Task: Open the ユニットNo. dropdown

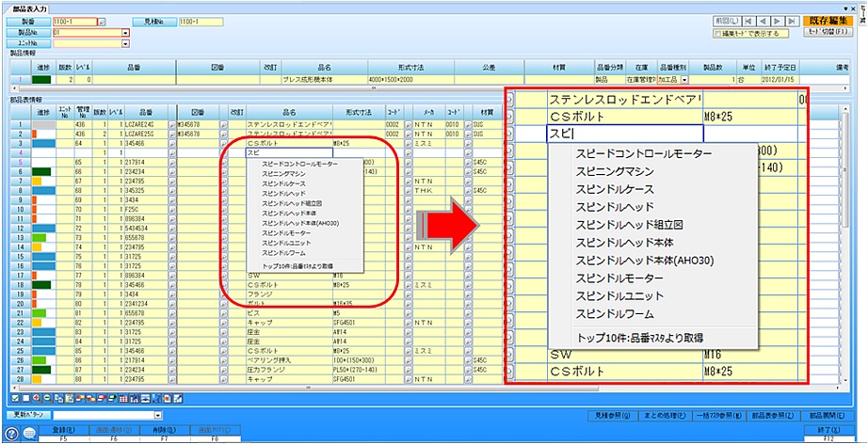Action: pos(125,43)
